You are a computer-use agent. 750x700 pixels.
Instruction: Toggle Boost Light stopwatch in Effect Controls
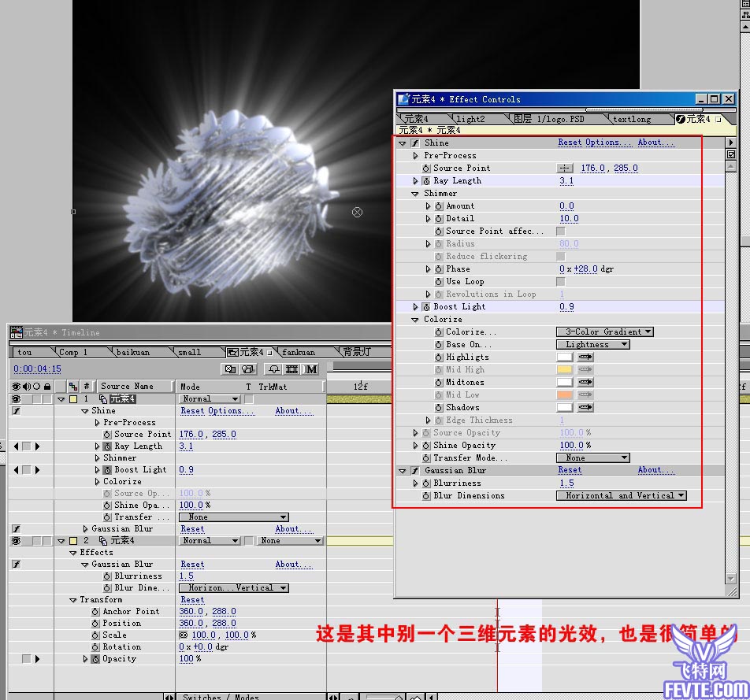426,307
